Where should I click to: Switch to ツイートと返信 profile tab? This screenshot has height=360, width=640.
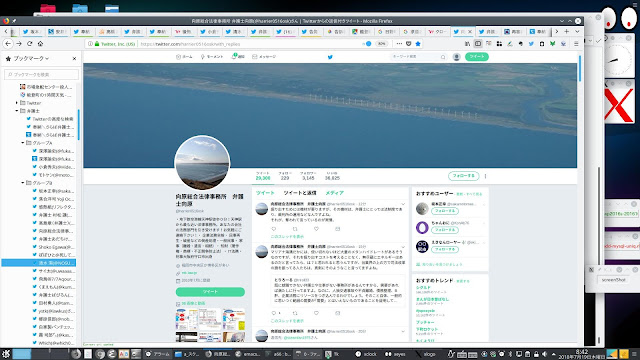(x=300, y=193)
